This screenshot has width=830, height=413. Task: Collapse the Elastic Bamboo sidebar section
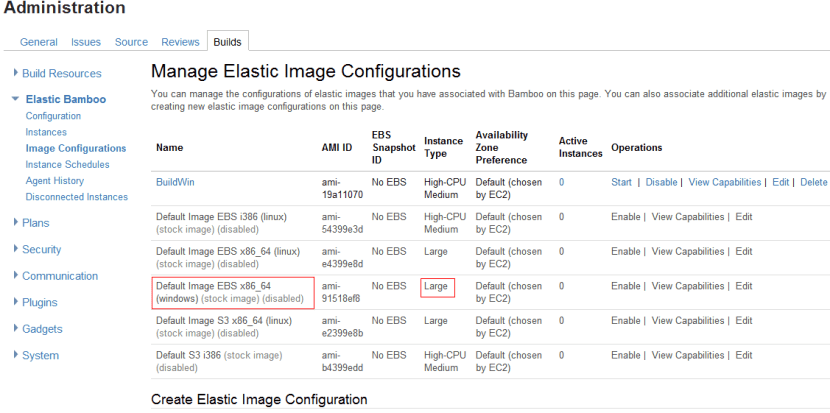(65, 99)
